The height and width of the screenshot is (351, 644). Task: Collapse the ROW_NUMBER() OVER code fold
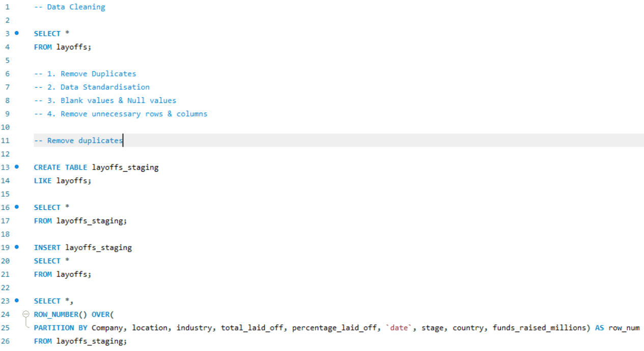tap(26, 314)
